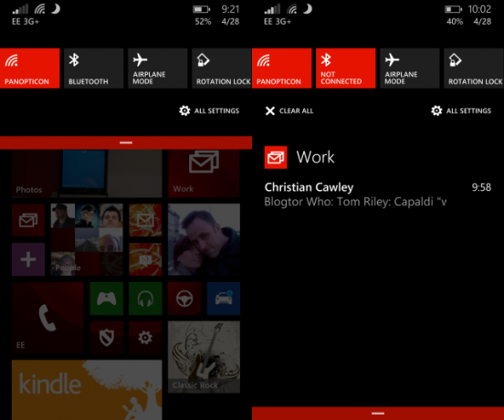Collapse notifications with bottom red handle
Viewport: 504px width, 420px height.
coord(378,414)
